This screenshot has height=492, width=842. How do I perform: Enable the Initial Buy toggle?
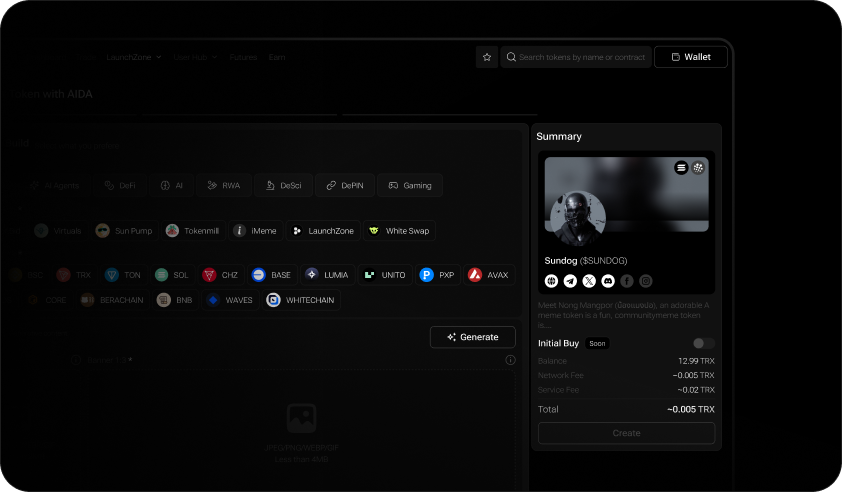pos(704,343)
